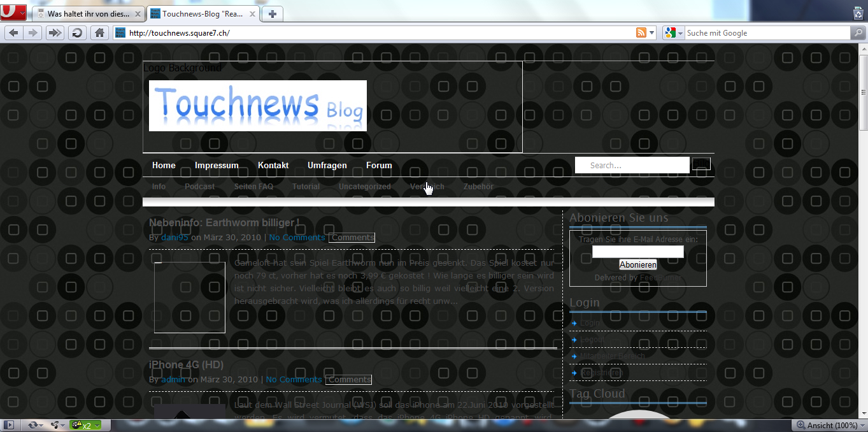Open post 'iPhone 4G (HD)'
Viewport: 868px width, 432px height.
[186, 364]
